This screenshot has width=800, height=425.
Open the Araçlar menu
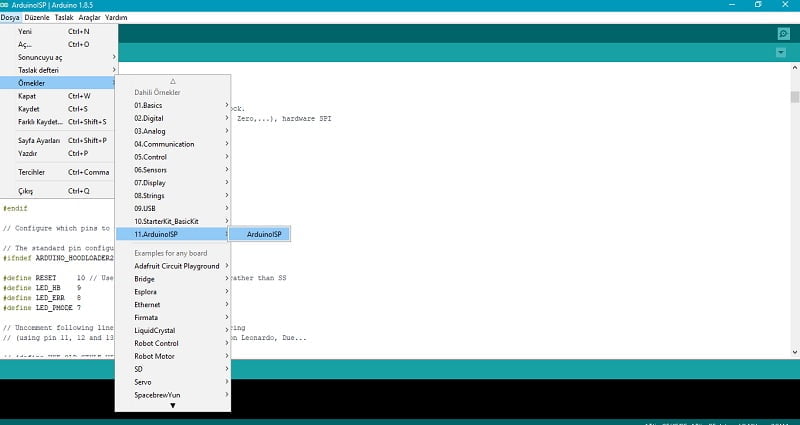89,17
